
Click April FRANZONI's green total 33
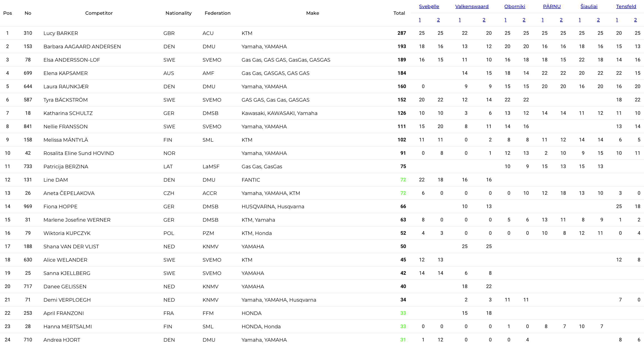pos(403,313)
